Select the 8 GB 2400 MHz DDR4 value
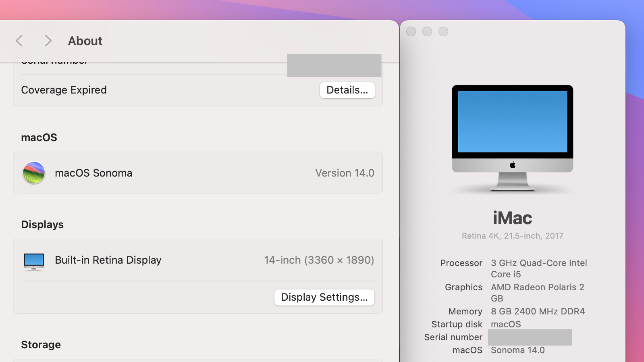The width and height of the screenshot is (644, 362). point(538,311)
